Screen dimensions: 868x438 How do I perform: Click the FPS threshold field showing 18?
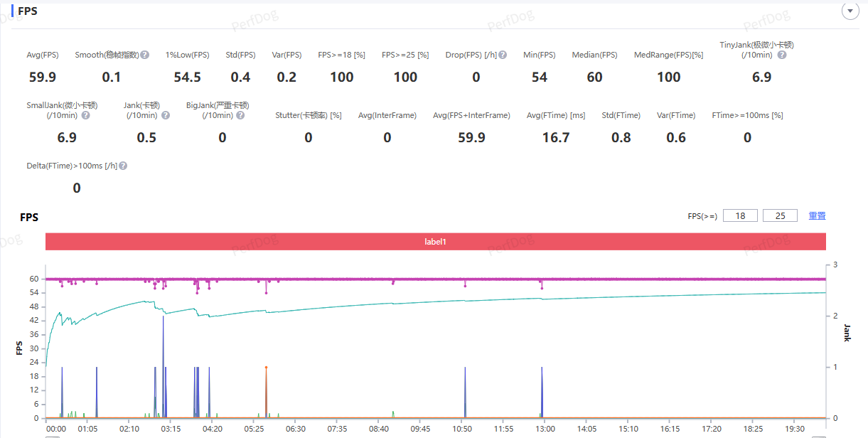pos(740,215)
